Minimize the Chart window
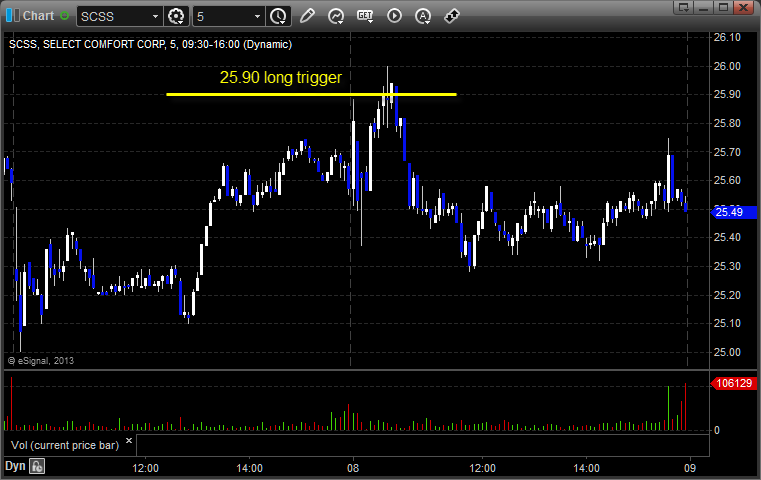Viewport: 761px width, 480px height. (x=703, y=7)
